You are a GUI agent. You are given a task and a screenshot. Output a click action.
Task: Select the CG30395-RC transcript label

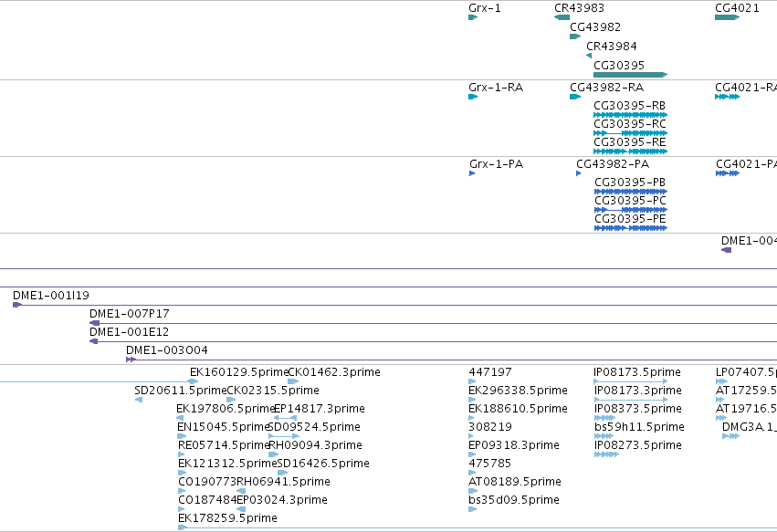tap(629, 124)
